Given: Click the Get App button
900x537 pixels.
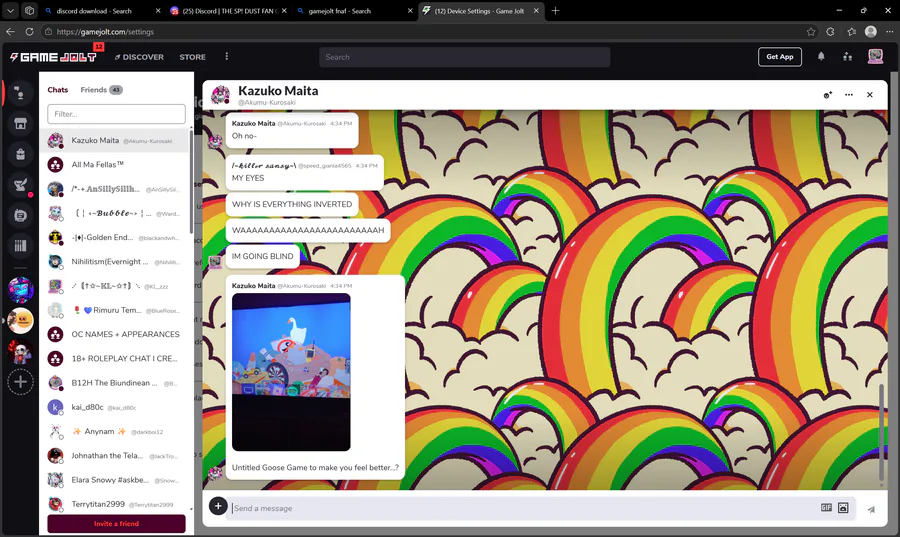Looking at the screenshot, I should tap(779, 57).
